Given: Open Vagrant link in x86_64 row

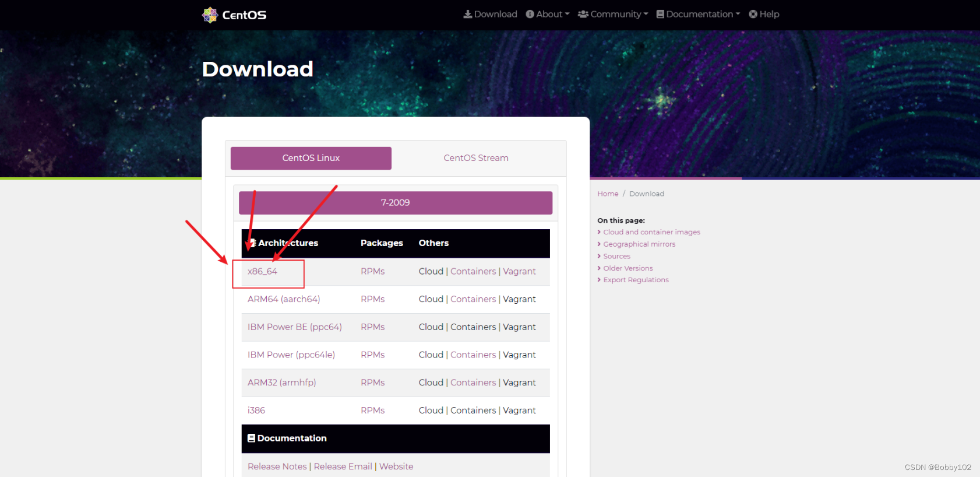Looking at the screenshot, I should [519, 271].
